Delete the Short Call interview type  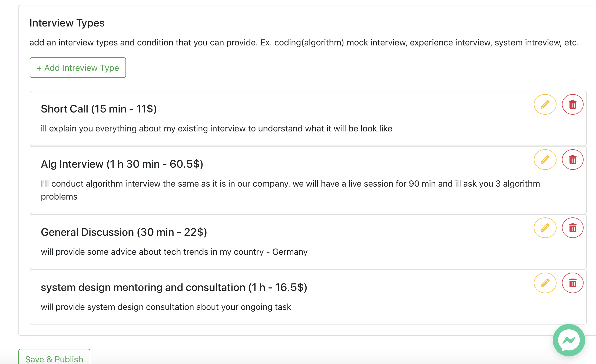point(572,104)
